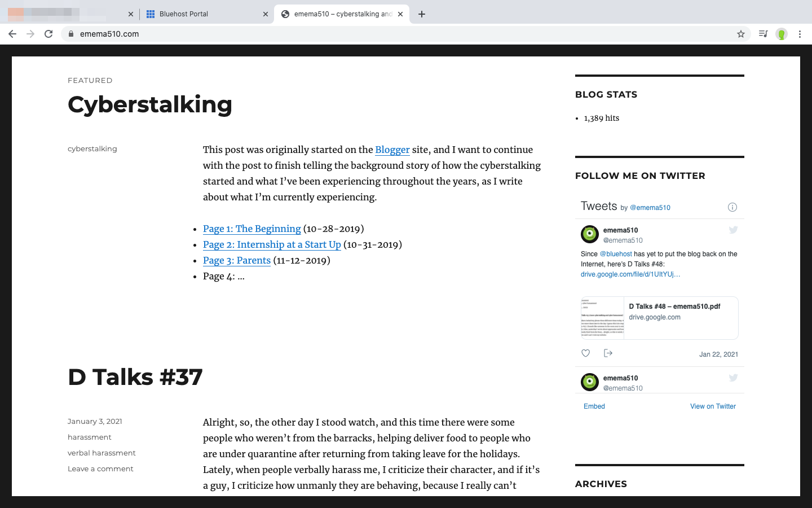Close the emema510 tab

[x=400, y=14]
